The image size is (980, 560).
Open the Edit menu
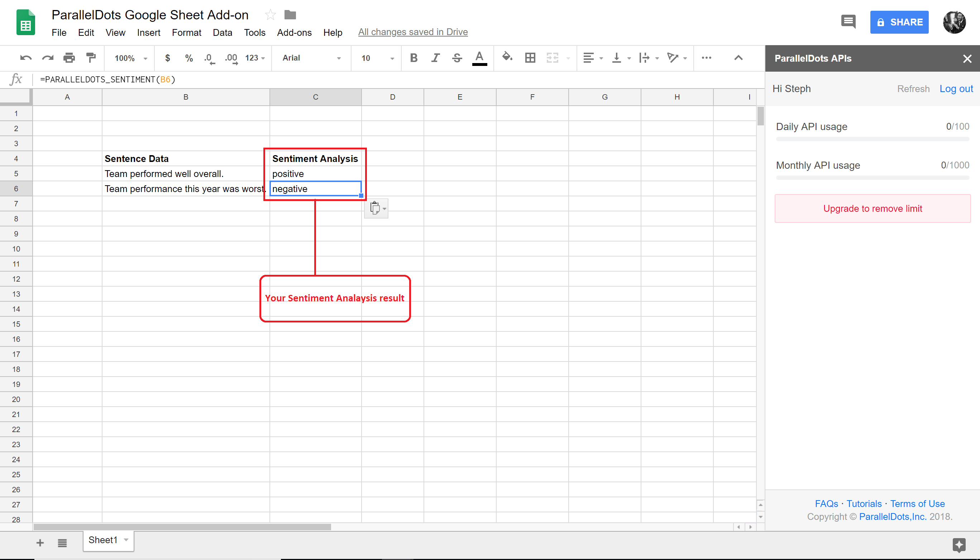(x=86, y=33)
